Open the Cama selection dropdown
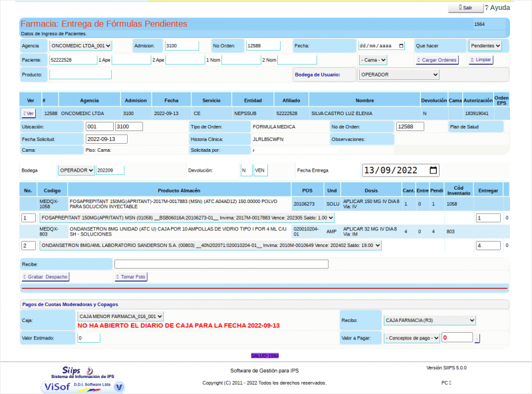The width and height of the screenshot is (532, 394). [371, 60]
